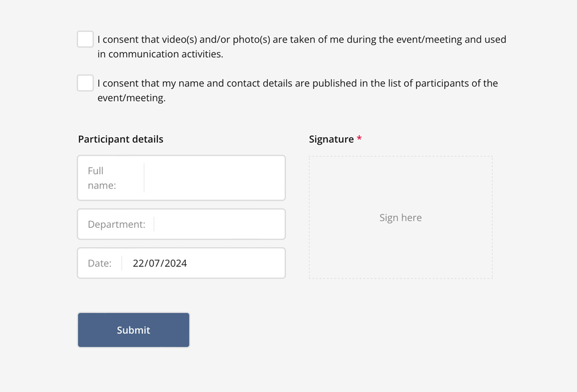The width and height of the screenshot is (577, 392).
Task: Click into the Date input field
Action: pyautogui.click(x=234, y=263)
